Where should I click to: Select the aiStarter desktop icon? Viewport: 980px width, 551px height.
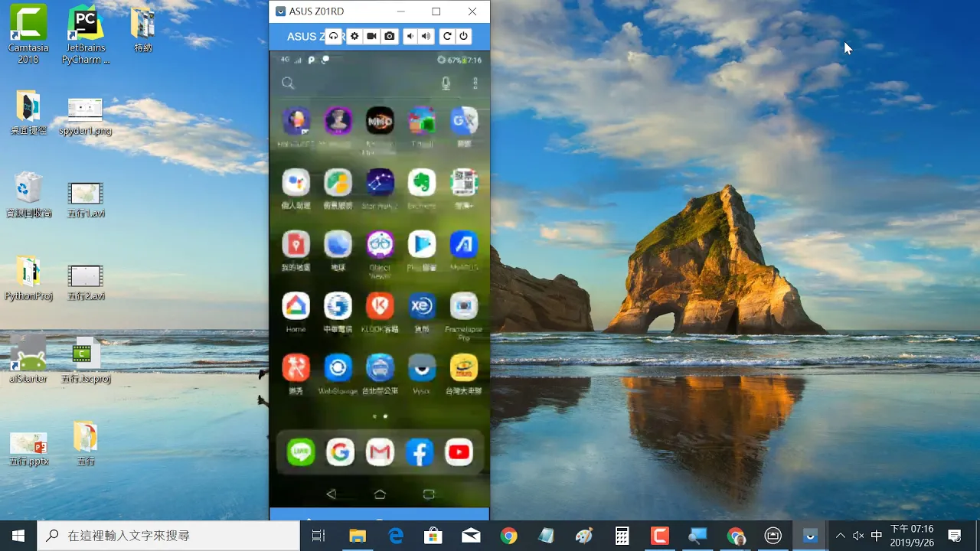pos(28,360)
